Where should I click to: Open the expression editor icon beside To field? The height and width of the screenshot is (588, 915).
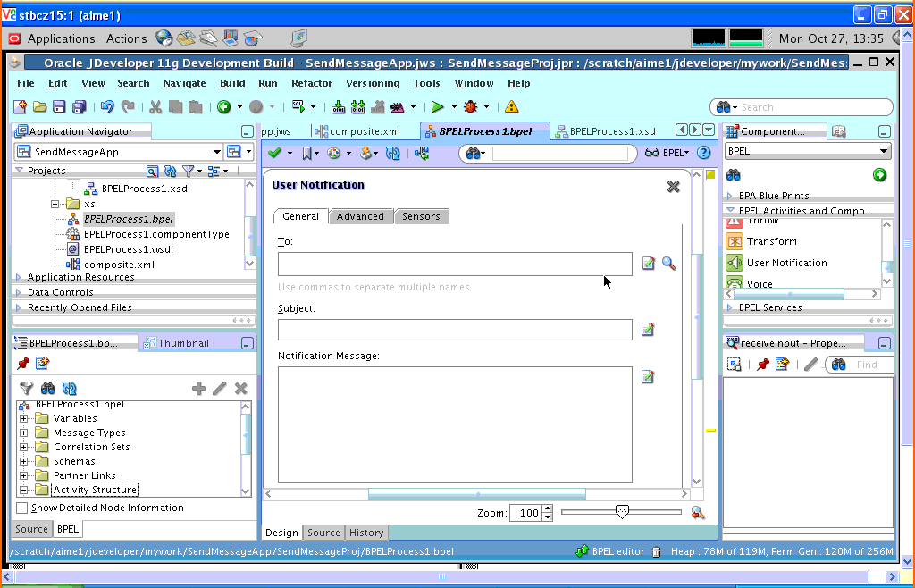pyautogui.click(x=648, y=263)
